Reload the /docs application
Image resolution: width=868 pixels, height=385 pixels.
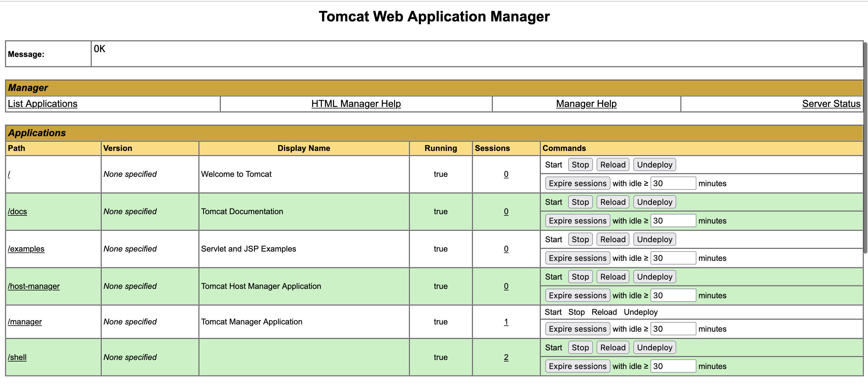pos(612,202)
